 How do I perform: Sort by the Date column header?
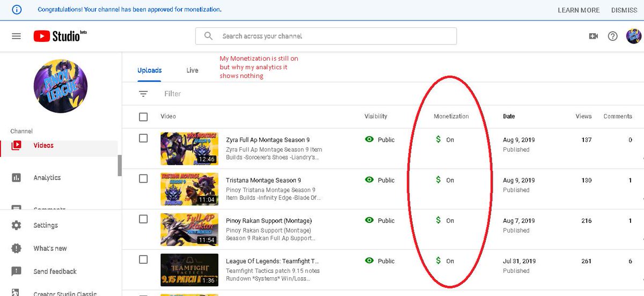click(509, 116)
